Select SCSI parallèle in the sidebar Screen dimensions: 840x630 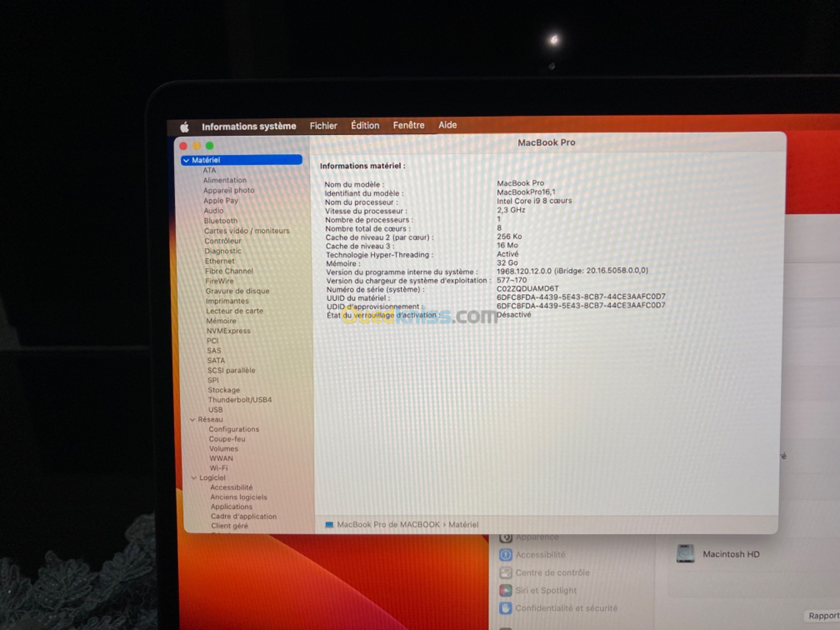(232, 370)
